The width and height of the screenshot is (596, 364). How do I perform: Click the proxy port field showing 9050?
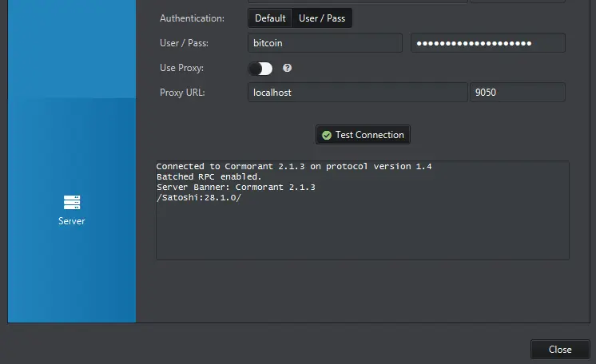[517, 93]
